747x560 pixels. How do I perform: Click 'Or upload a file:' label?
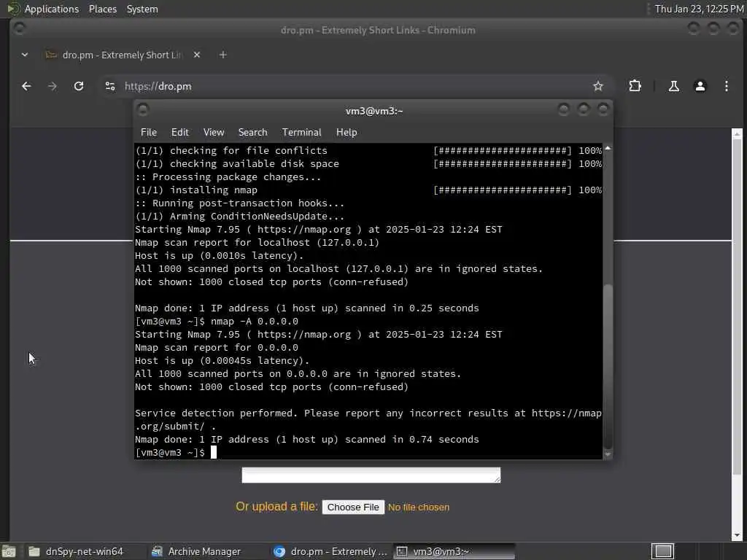(x=276, y=507)
